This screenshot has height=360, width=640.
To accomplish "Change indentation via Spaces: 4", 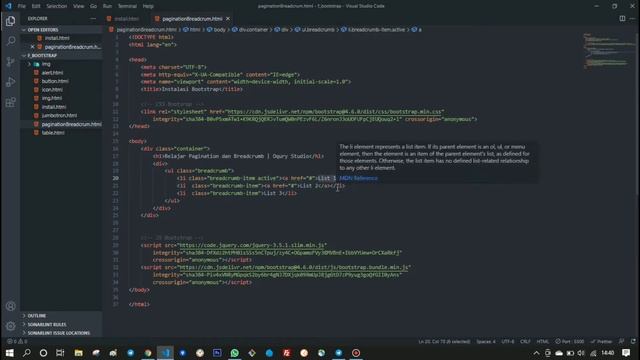I will click(486, 341).
